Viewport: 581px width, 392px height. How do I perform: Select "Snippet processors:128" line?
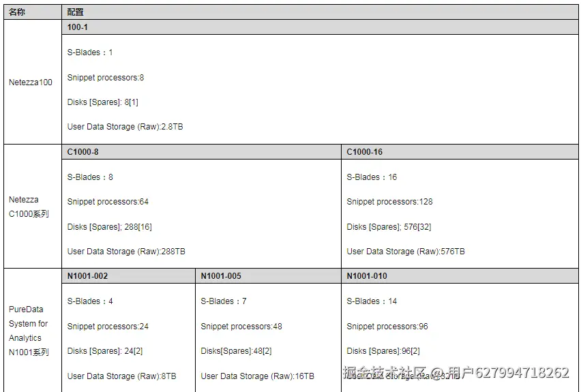point(389,202)
